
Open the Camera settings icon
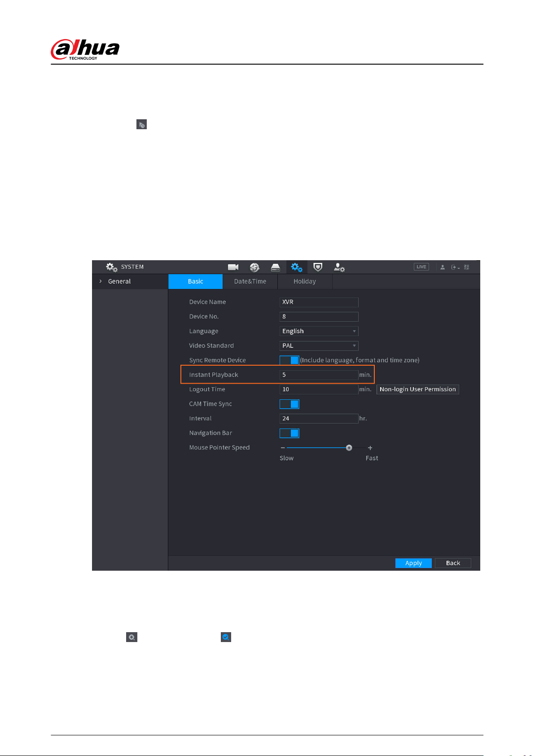click(233, 267)
